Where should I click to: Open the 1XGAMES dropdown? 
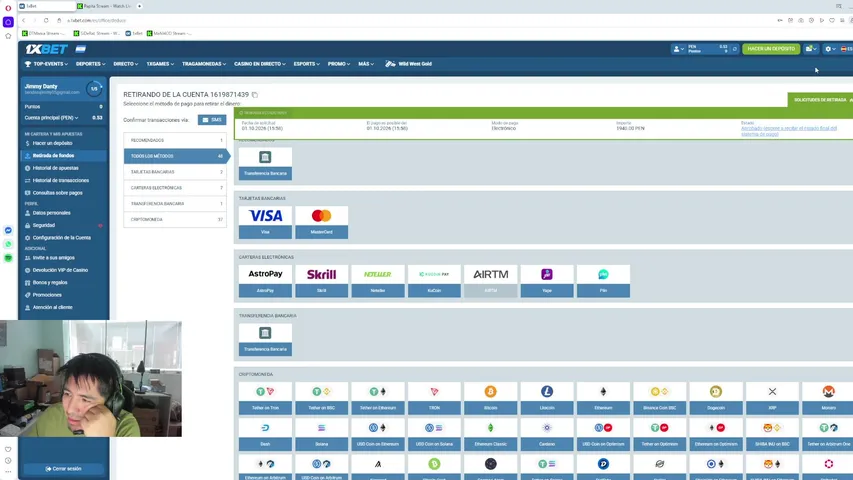160,64
